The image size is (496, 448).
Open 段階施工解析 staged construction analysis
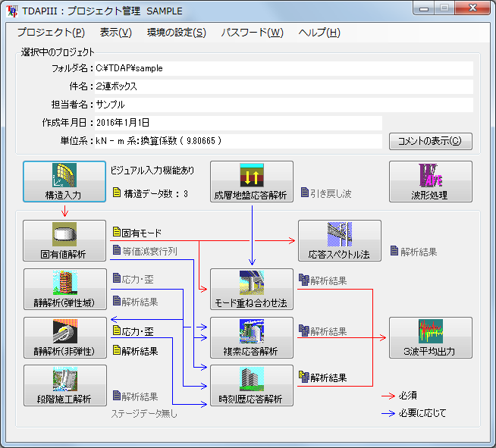click(x=64, y=385)
